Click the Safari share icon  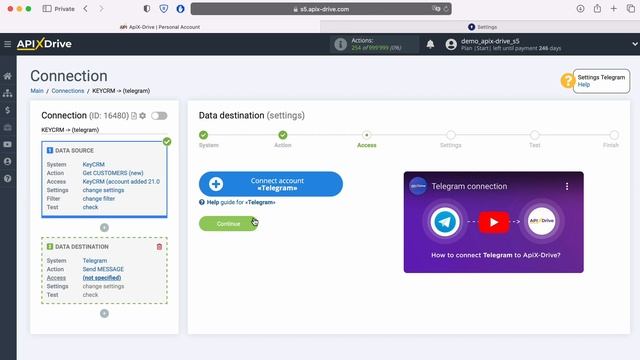[x=597, y=9]
